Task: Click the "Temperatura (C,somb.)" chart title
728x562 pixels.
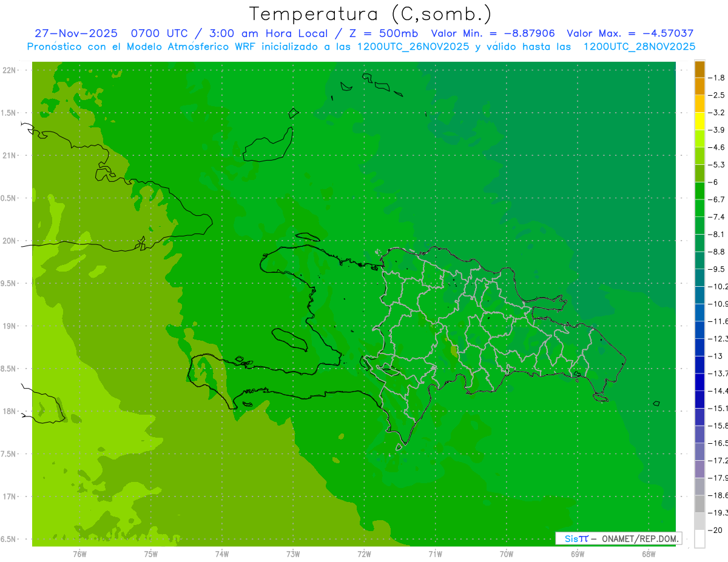Action: pos(370,14)
